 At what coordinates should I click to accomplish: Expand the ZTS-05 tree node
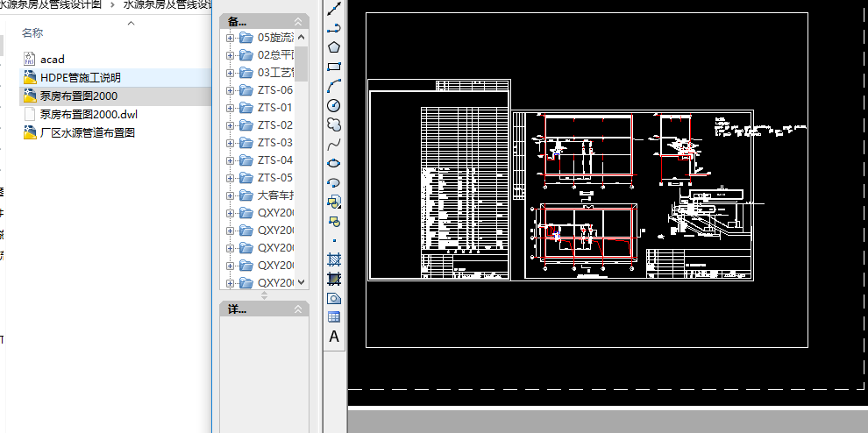pyautogui.click(x=230, y=178)
